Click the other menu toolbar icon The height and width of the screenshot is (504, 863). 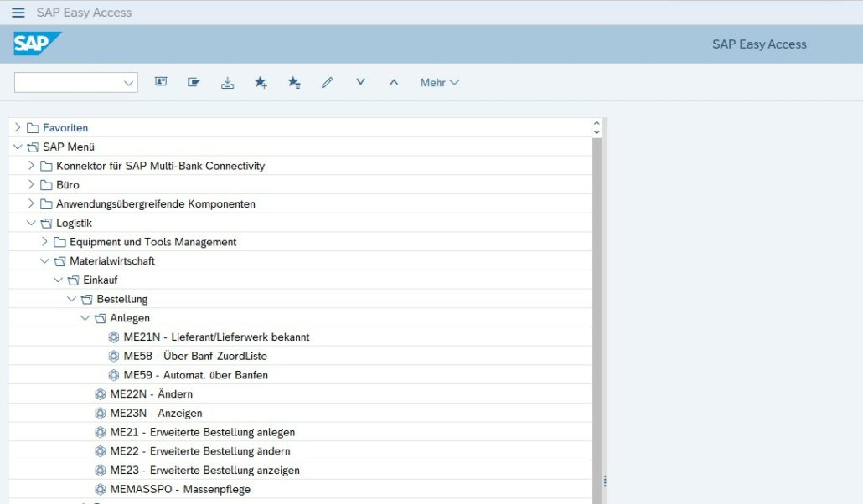pyautogui.click(x=194, y=82)
